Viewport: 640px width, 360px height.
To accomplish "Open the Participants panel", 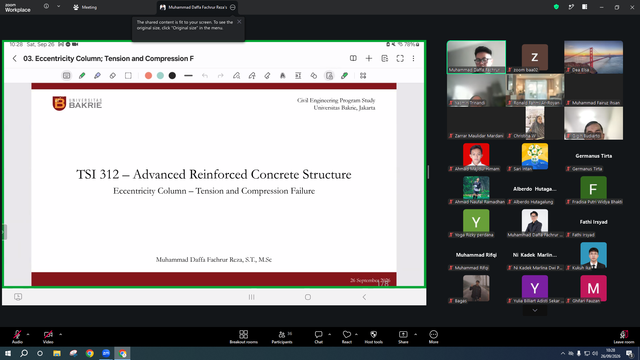I will point(282,337).
